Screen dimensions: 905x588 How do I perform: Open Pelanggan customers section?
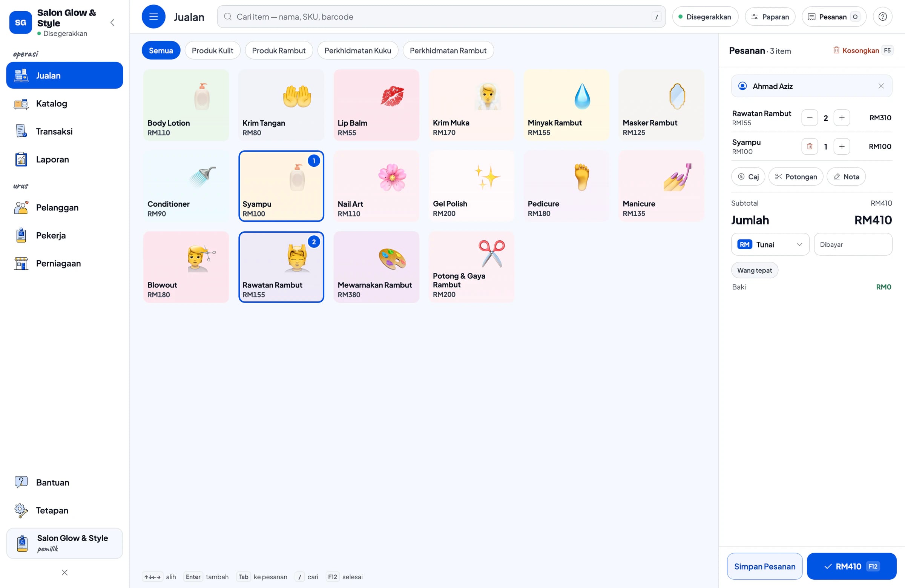pos(64,207)
